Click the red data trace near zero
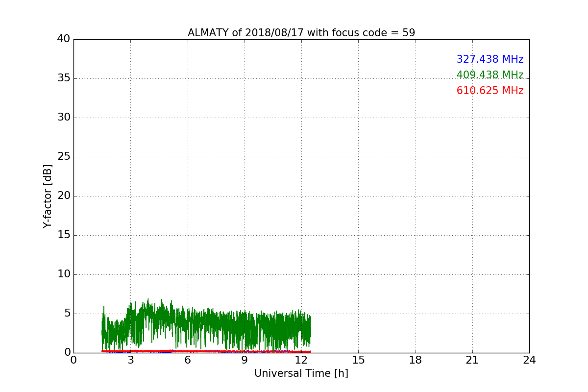The width and height of the screenshot is (588, 392). click(x=206, y=351)
